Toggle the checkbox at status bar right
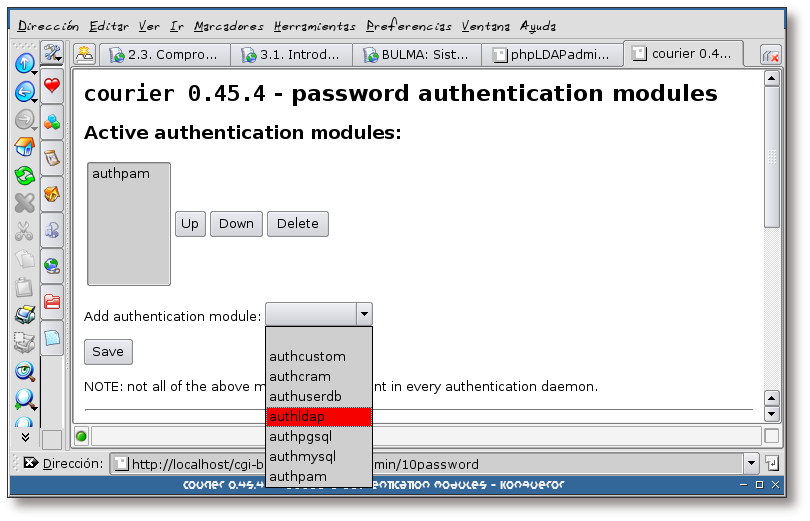Screen dimensions: 810x521 click(x=771, y=436)
